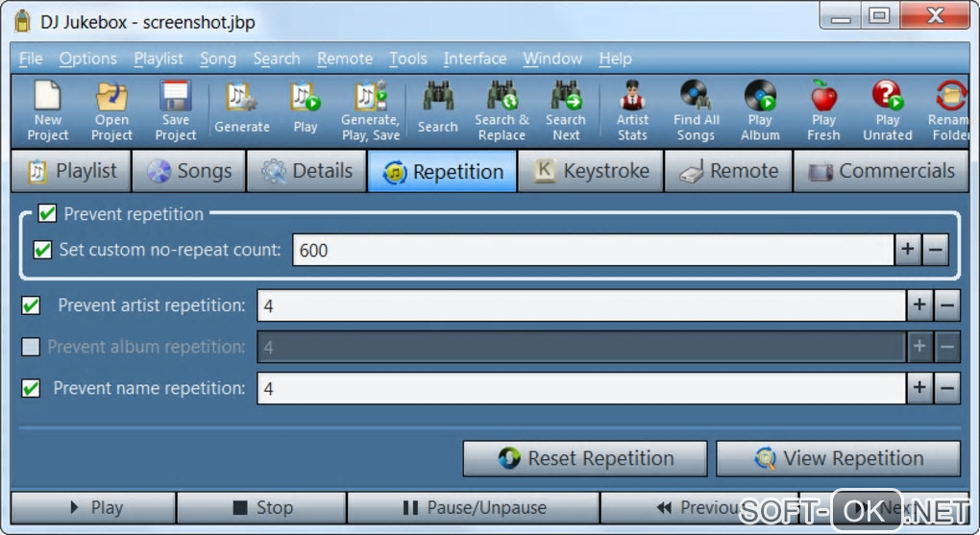
Task: Click the Find All Songs icon
Action: (697, 110)
